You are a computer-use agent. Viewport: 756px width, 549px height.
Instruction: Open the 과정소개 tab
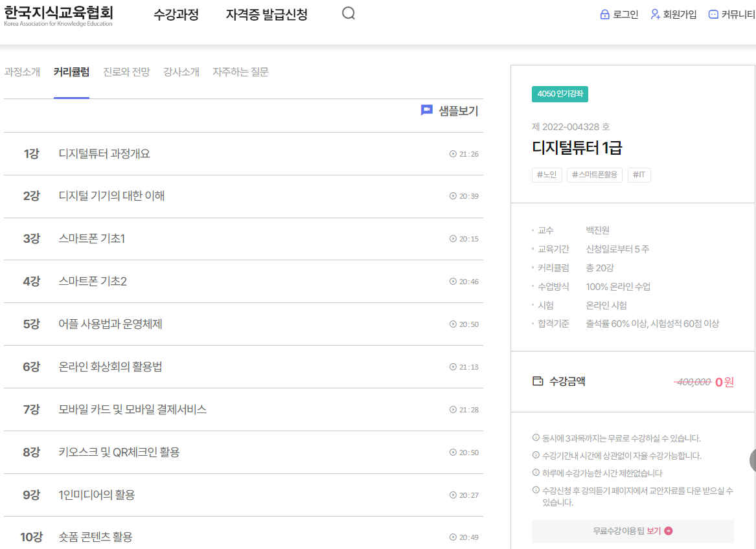point(23,71)
